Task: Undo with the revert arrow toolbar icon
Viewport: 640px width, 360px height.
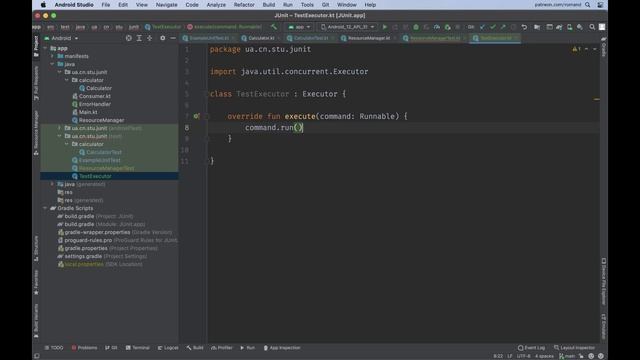Action: (x=524, y=27)
